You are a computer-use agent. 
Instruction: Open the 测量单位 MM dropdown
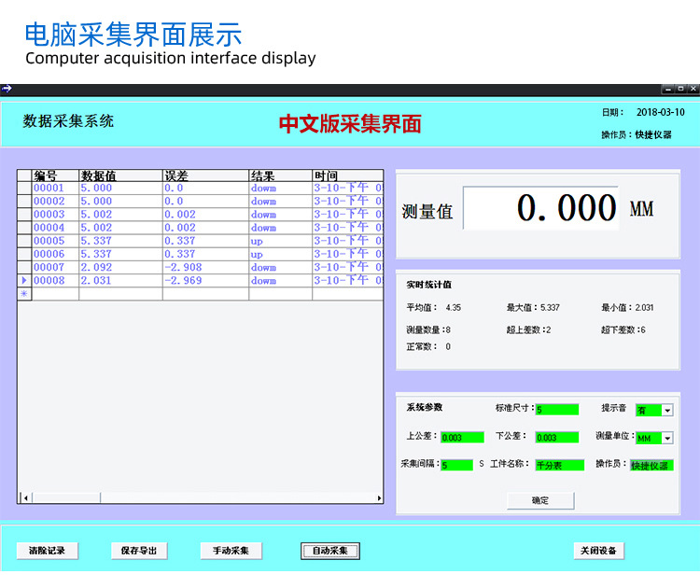pos(667,438)
